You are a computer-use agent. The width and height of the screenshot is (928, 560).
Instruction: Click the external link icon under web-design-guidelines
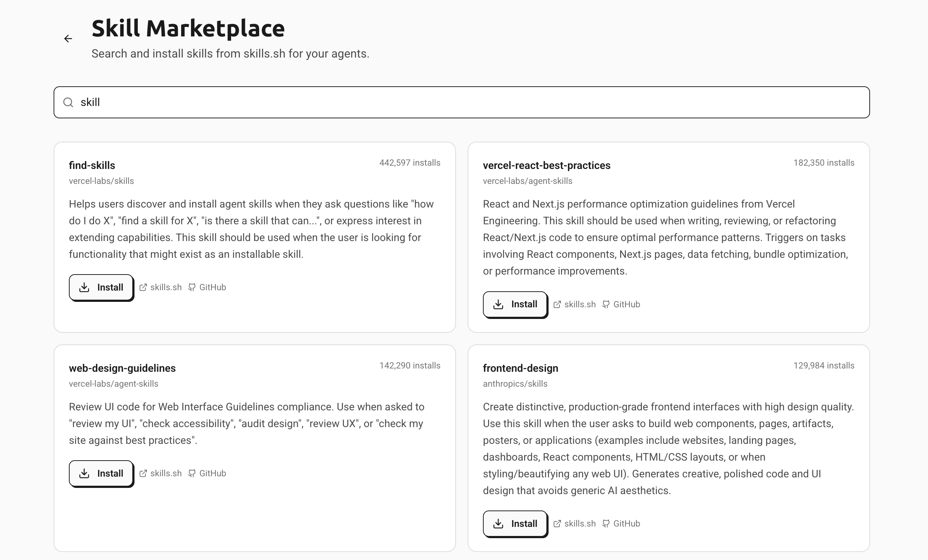point(144,473)
